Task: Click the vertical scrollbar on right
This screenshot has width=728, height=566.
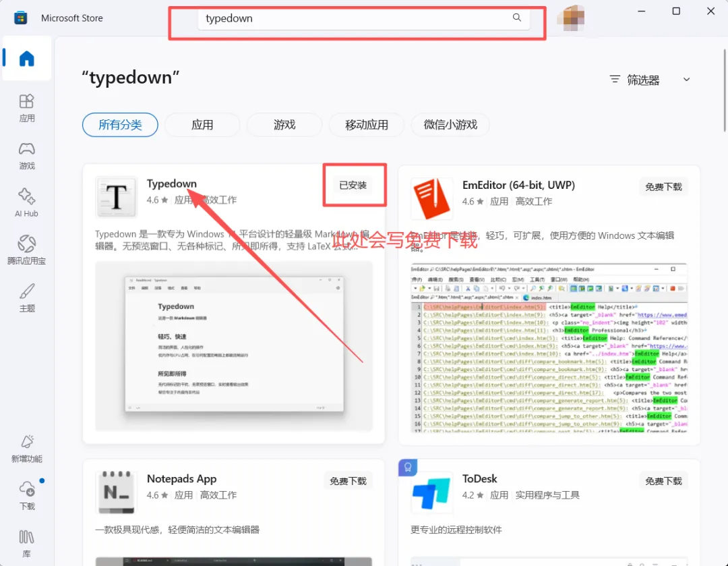Action: click(724, 90)
